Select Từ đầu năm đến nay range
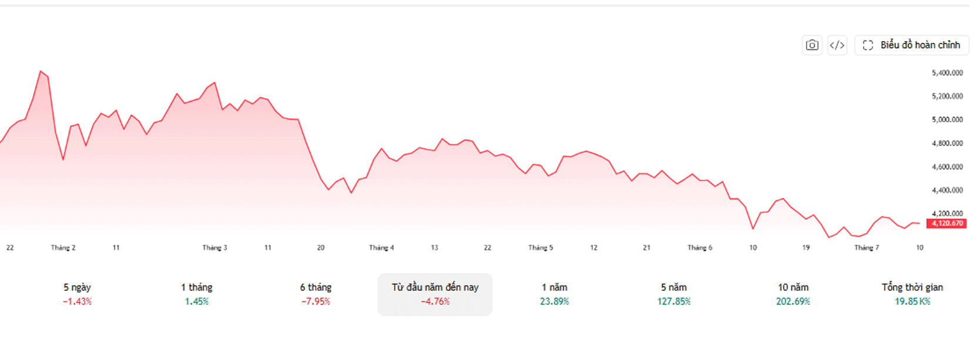 435,294
